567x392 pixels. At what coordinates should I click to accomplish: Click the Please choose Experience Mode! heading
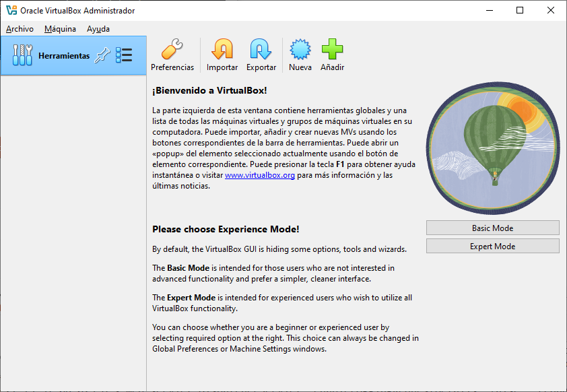pos(226,229)
